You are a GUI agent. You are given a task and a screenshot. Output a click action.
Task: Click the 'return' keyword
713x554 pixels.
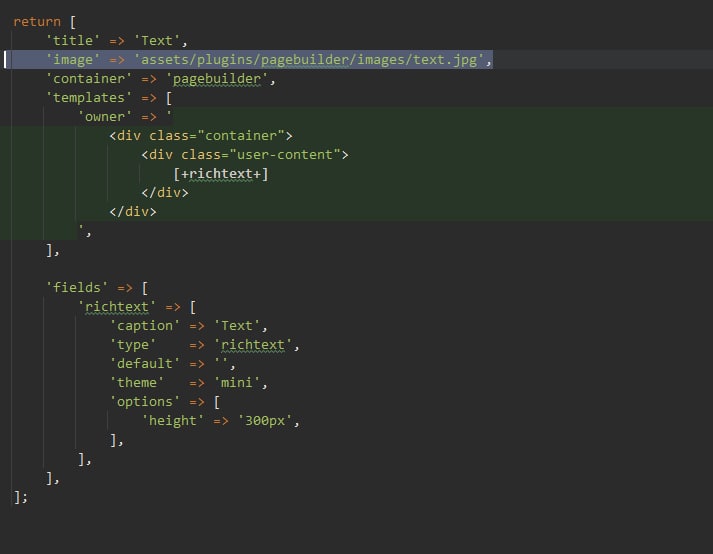click(x=37, y=22)
